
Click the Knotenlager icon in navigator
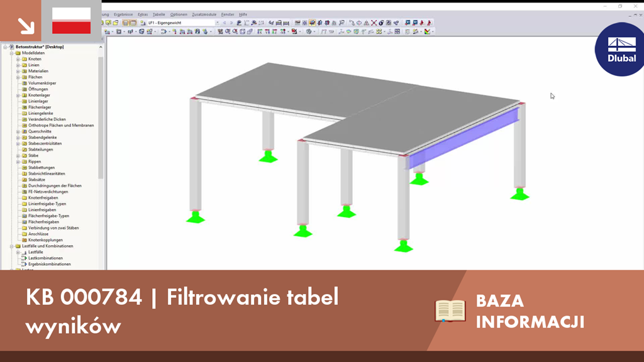tap(25, 96)
